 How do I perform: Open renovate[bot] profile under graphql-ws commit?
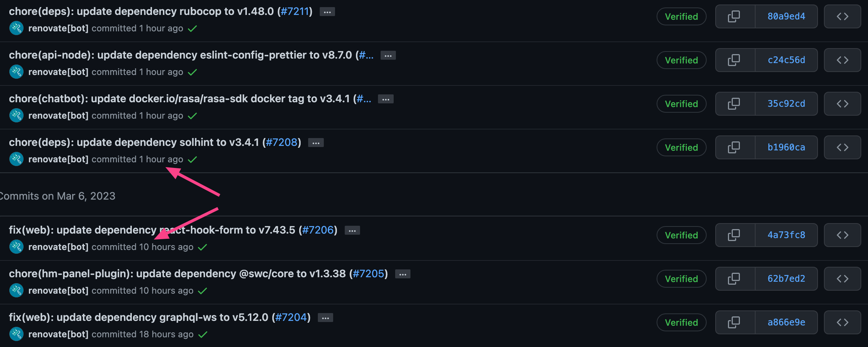[58, 334]
